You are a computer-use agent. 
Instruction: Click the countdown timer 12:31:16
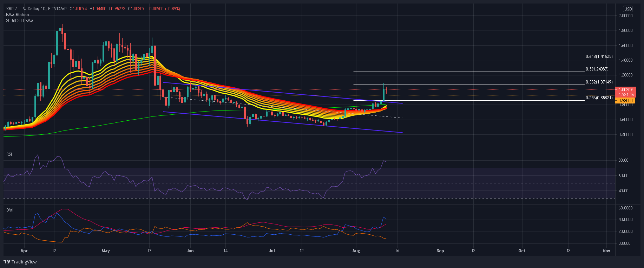626,95
